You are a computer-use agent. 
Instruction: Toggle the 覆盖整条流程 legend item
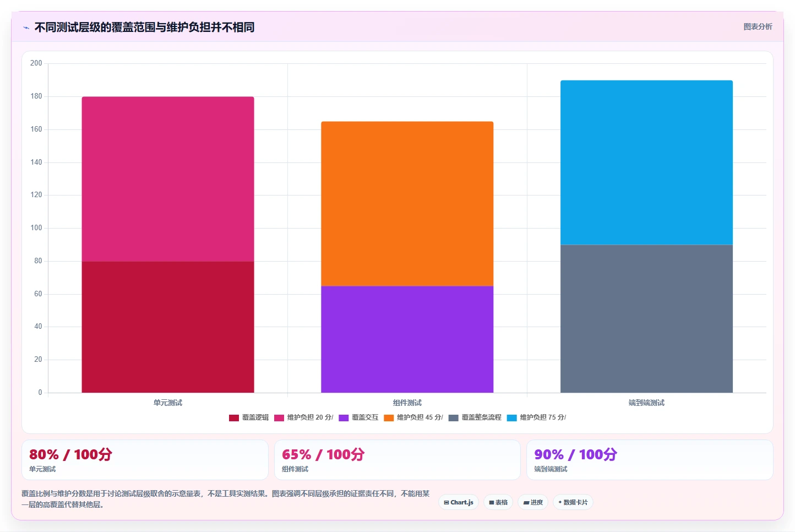(x=475, y=417)
